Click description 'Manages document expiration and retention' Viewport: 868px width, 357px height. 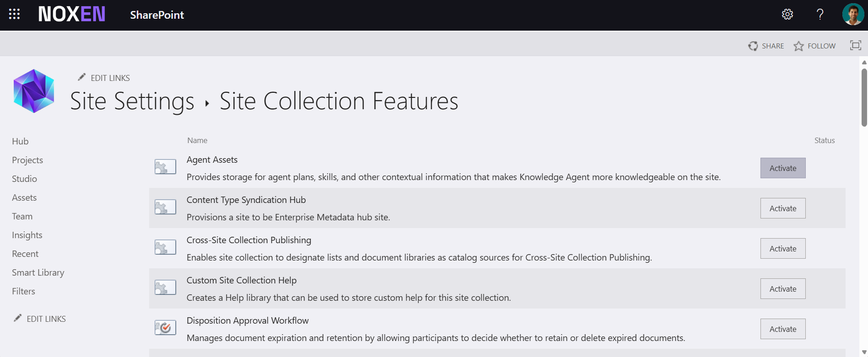(x=436, y=338)
